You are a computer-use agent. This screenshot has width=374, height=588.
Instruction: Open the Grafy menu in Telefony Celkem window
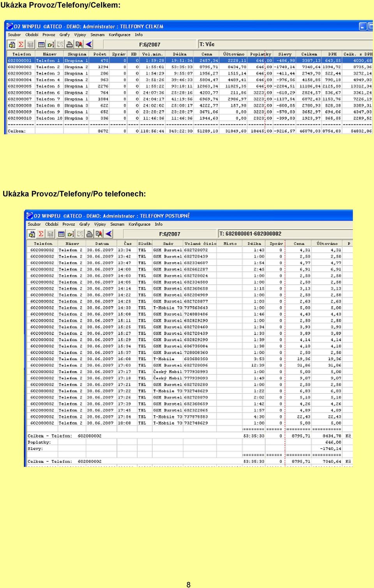coord(65,35)
